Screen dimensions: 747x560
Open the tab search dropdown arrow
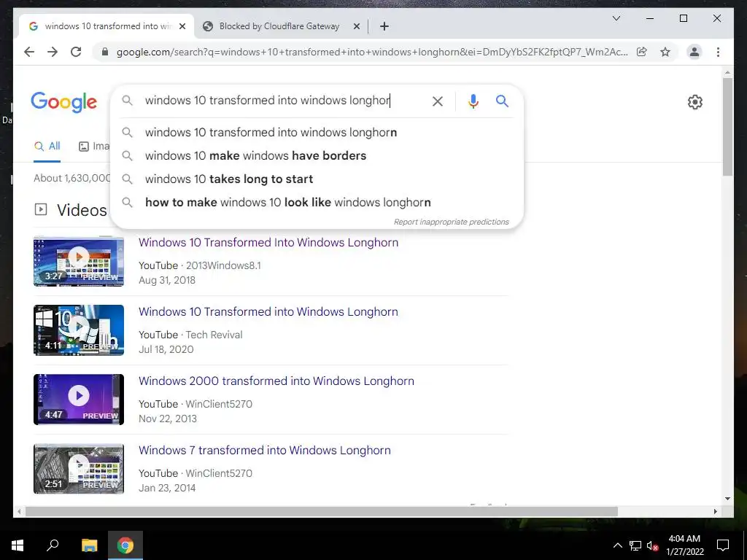pos(616,18)
